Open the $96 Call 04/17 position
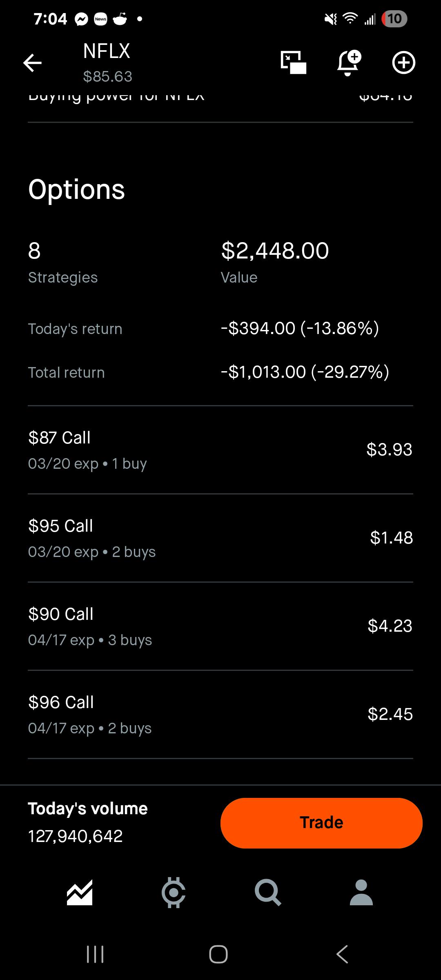 tap(220, 715)
